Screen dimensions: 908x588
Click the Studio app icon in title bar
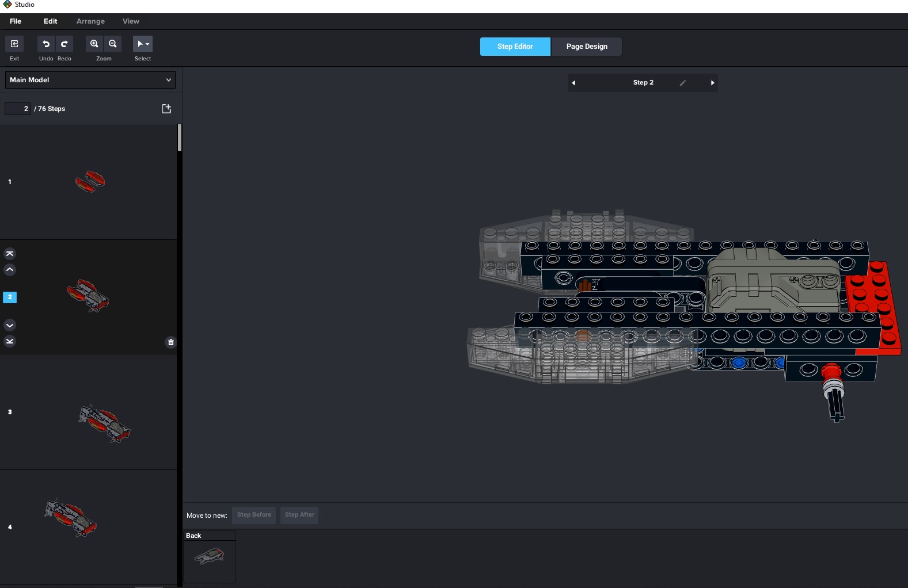pos(7,5)
